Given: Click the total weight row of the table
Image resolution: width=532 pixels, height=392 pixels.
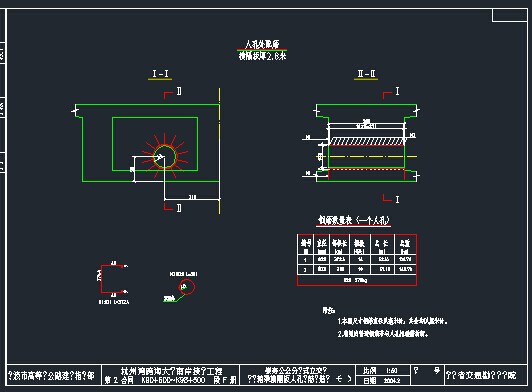Looking at the screenshot, I should (357, 280).
